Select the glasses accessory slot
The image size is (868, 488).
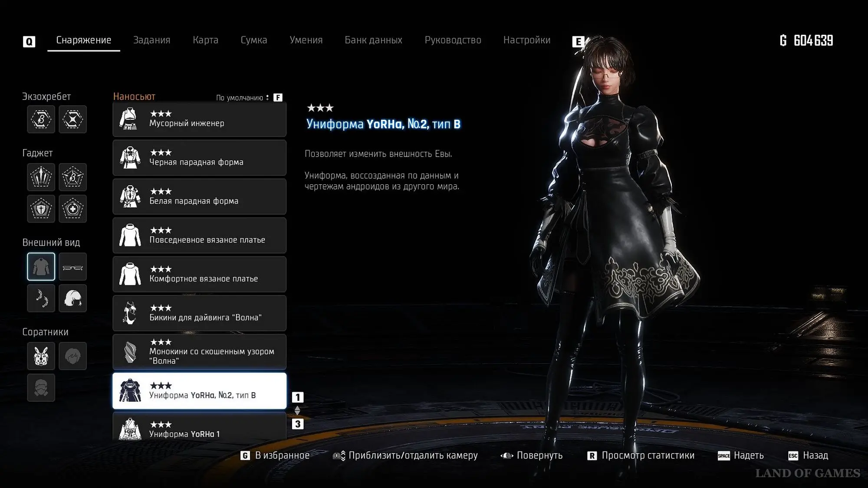pos(72,267)
